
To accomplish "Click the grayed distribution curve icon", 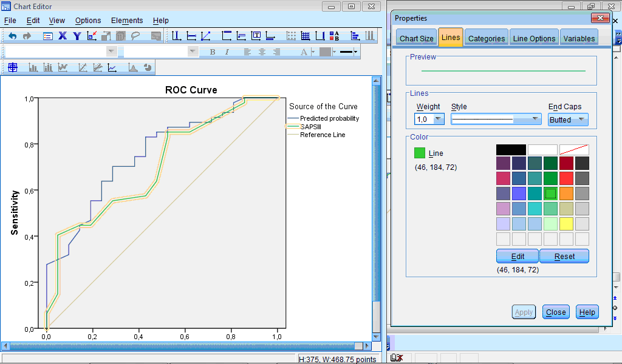I will (x=133, y=68).
